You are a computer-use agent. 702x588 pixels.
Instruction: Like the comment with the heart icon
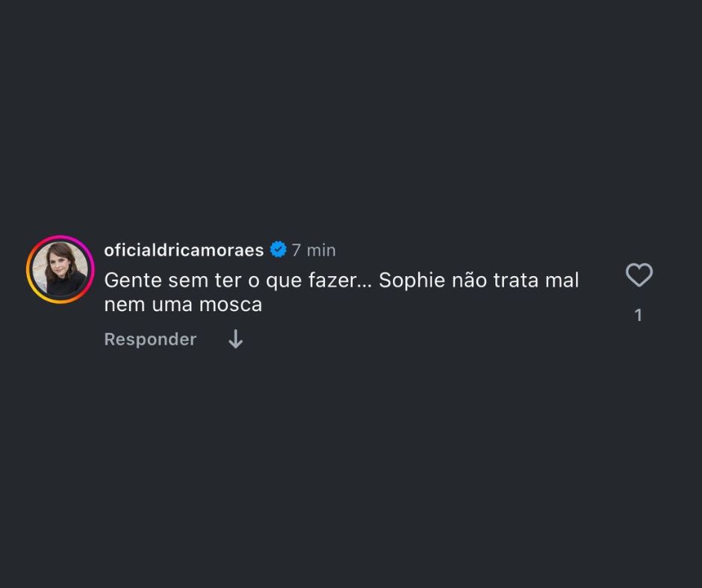[639, 275]
